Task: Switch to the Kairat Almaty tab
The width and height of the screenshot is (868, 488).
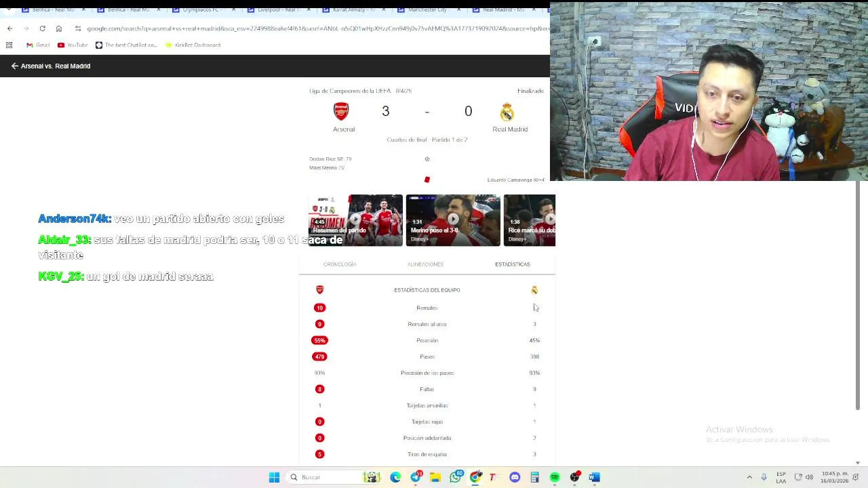Action: tap(353, 9)
